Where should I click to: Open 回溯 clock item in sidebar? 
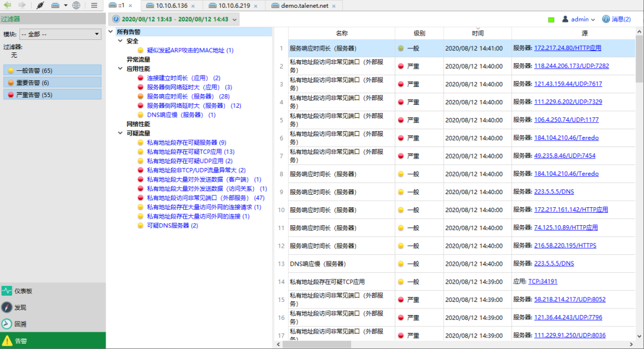click(x=20, y=324)
